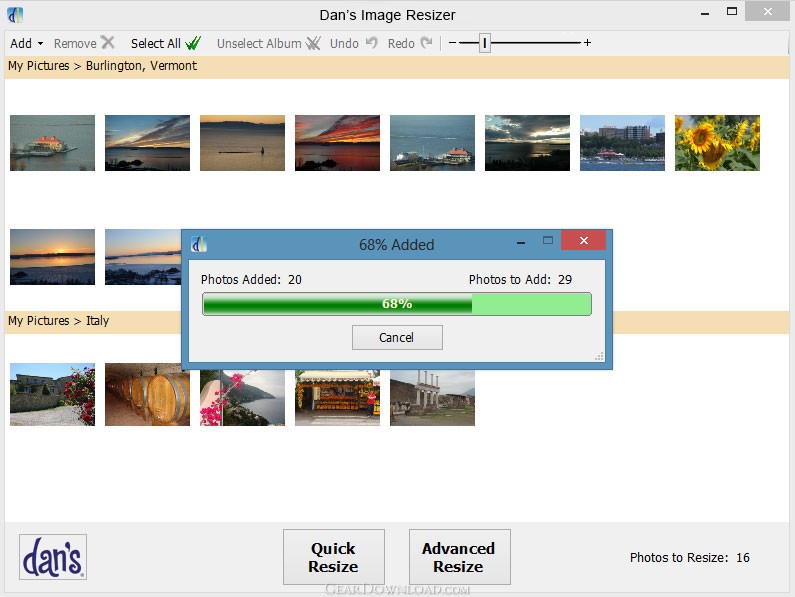Select the sunflowers photo thumbnail

tap(717, 143)
